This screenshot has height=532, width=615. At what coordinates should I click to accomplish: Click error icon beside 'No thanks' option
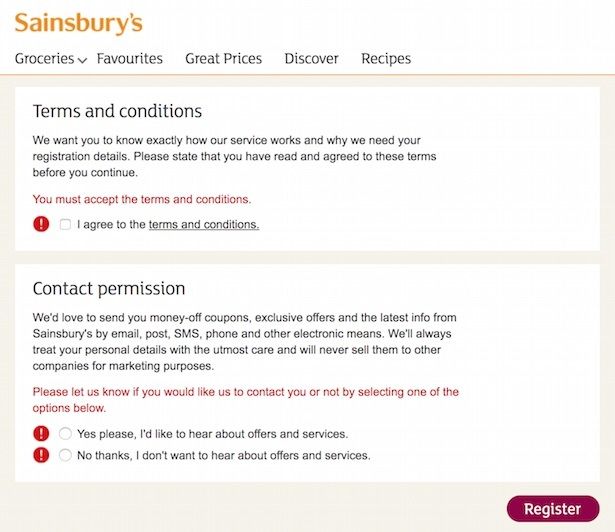pyautogui.click(x=41, y=455)
